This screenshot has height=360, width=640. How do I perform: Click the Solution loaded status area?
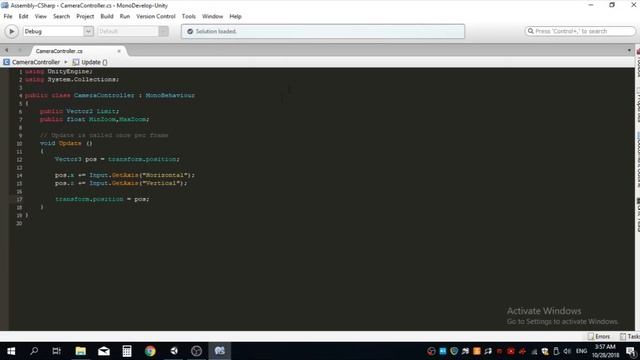[323, 31]
